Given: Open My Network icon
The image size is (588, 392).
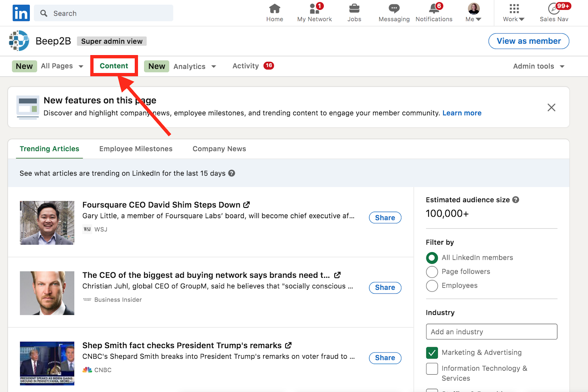Looking at the screenshot, I should point(315,8).
